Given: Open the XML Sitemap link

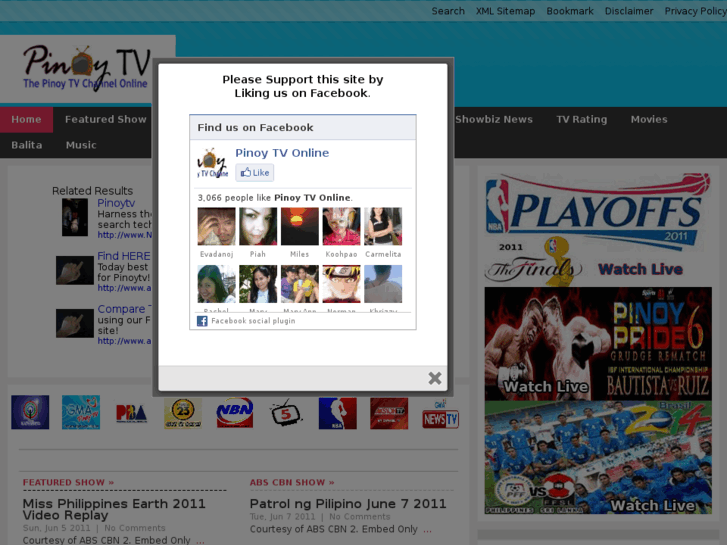Looking at the screenshot, I should point(505,11).
